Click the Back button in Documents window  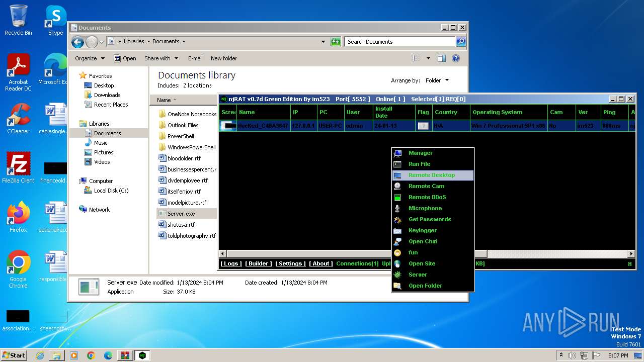pyautogui.click(x=77, y=42)
